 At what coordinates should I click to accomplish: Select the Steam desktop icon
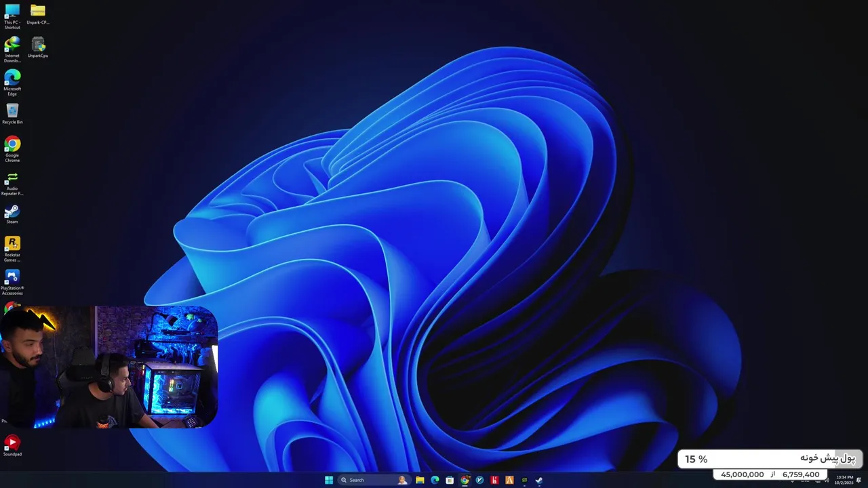12,214
